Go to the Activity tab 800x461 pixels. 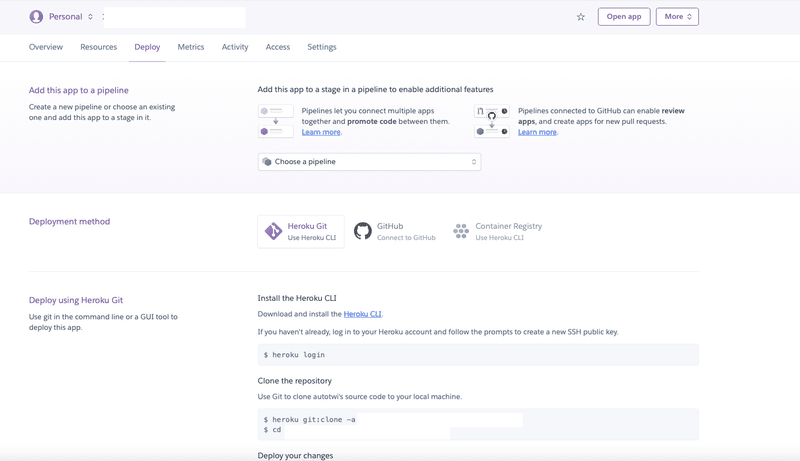[235, 47]
